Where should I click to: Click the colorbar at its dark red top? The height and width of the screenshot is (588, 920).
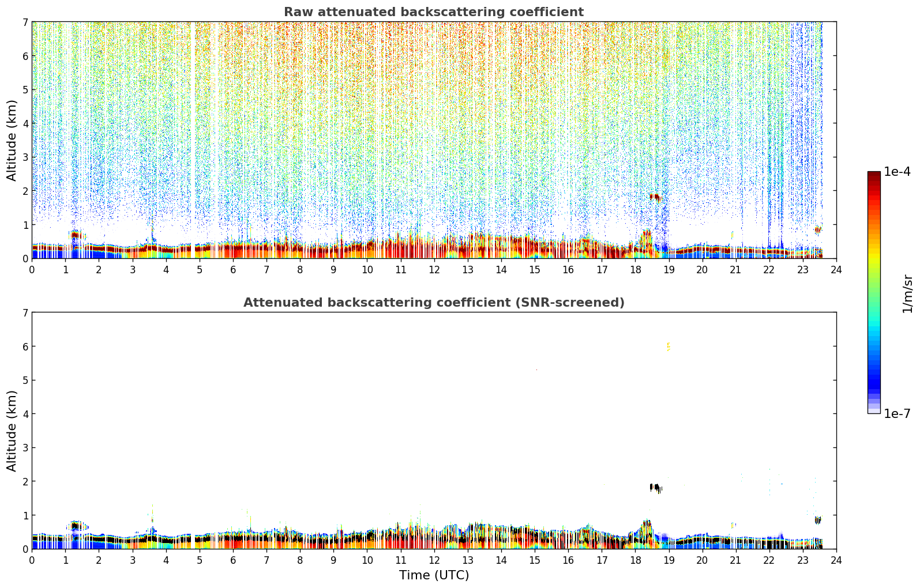coord(874,175)
